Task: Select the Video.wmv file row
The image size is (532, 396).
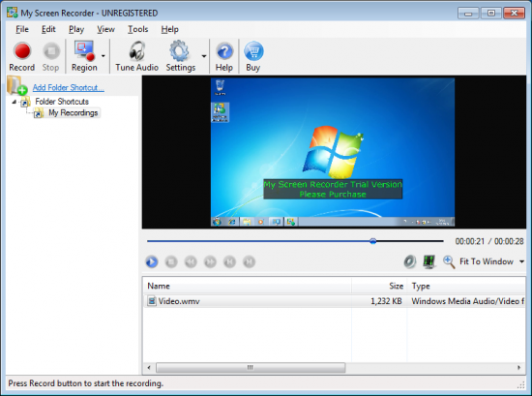Action: (335, 301)
